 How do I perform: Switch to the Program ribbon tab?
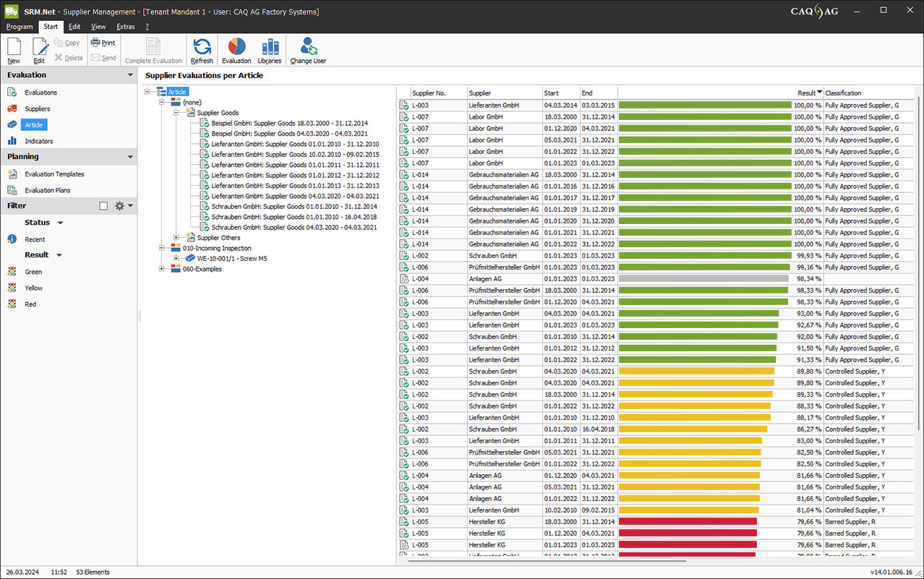(20, 27)
